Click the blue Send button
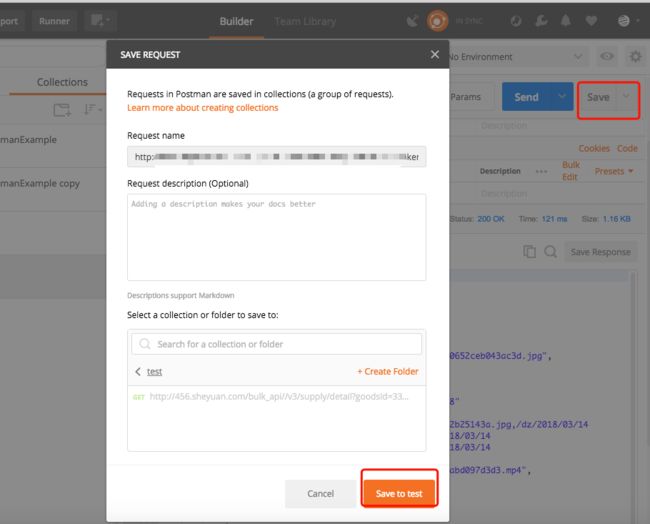 coord(526,97)
